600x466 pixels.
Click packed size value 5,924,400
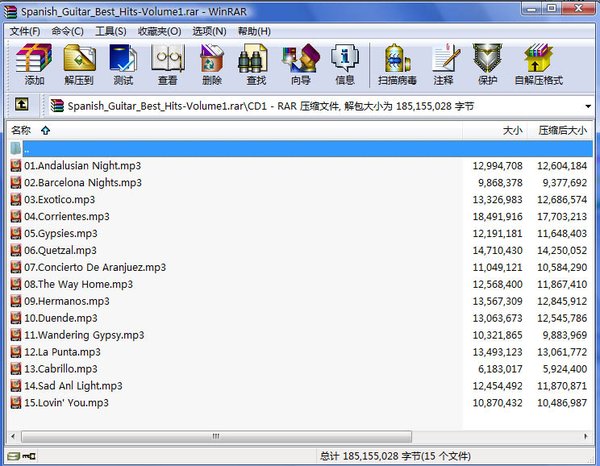(x=565, y=369)
